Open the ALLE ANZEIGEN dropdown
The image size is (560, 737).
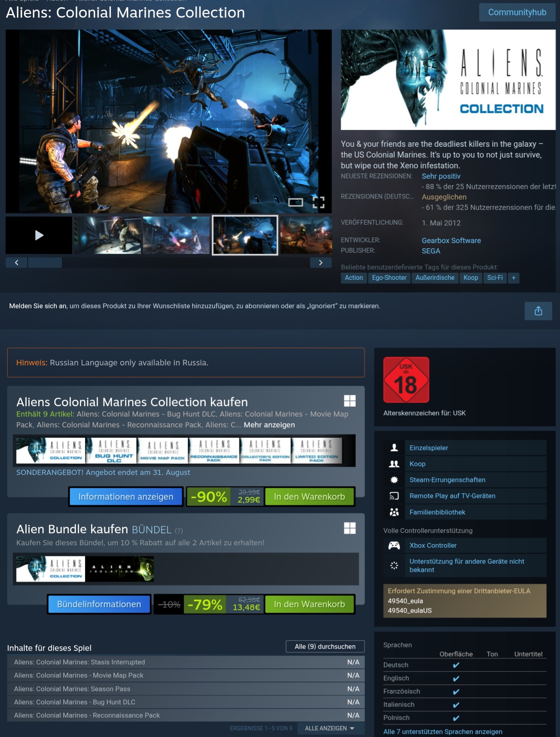click(x=330, y=728)
